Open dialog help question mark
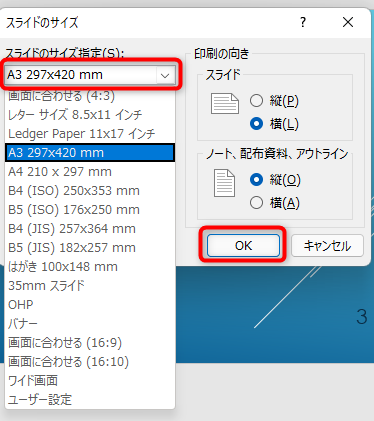 point(303,22)
